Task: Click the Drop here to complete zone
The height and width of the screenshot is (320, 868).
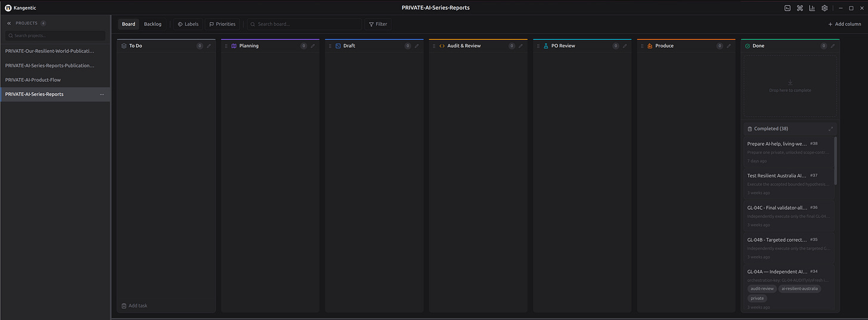Action: [x=790, y=86]
